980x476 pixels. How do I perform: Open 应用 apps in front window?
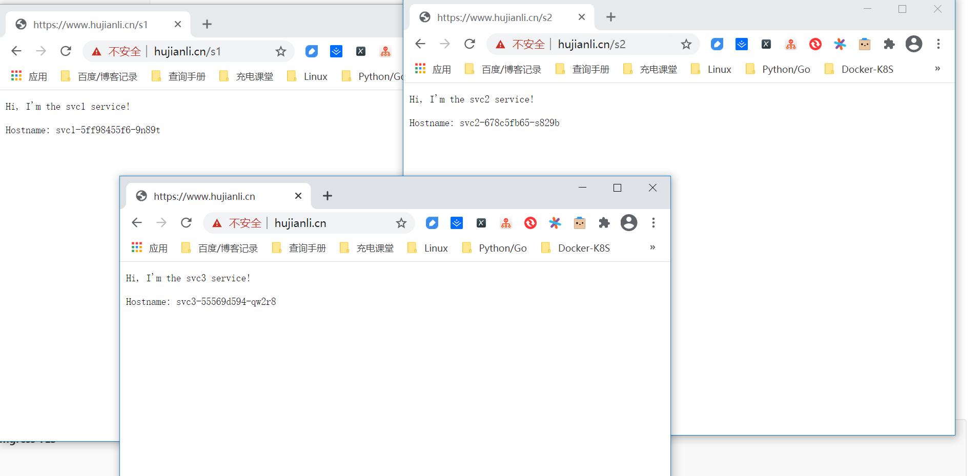pyautogui.click(x=150, y=248)
